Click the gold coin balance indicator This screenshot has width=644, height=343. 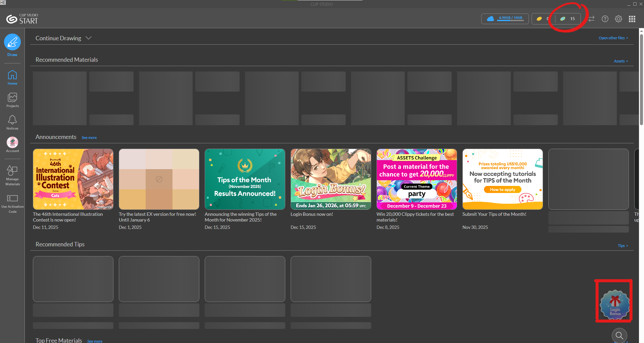(x=543, y=19)
